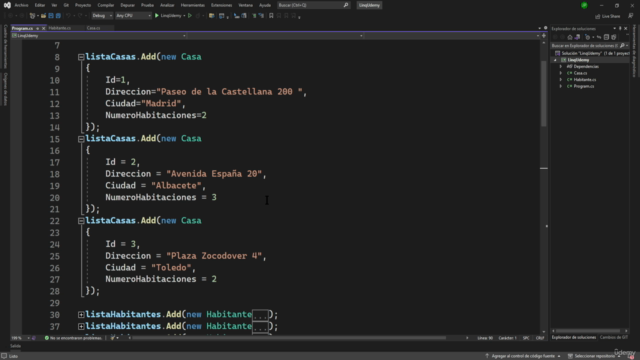This screenshot has height=360, width=640.
Task: Click the Redo arrow icon
Action: coord(80,16)
